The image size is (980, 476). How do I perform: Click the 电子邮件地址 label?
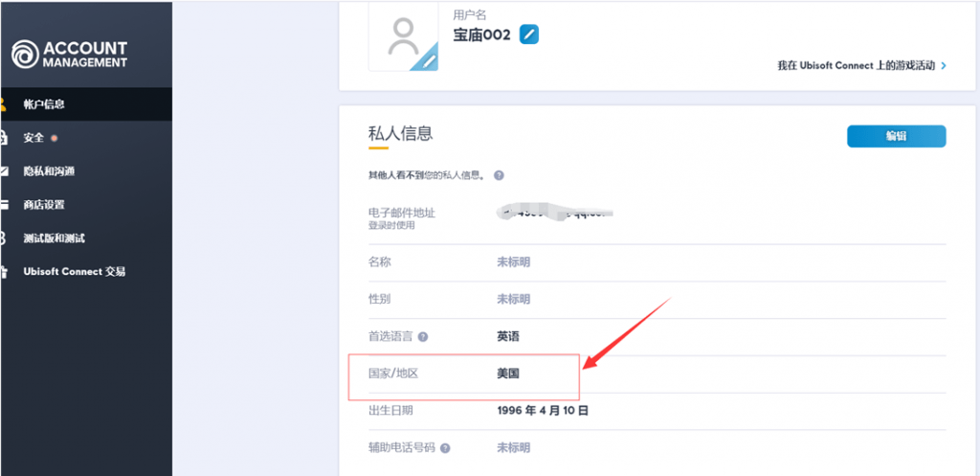coord(402,213)
